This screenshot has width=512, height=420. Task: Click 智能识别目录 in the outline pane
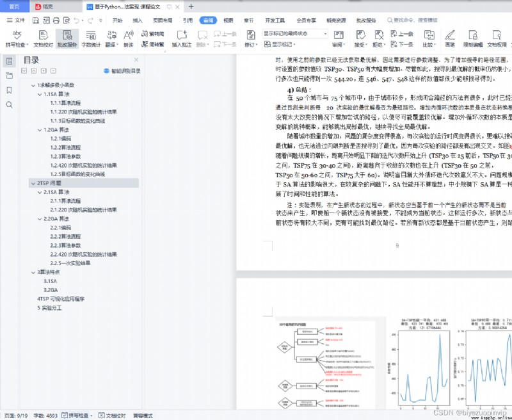click(x=122, y=71)
